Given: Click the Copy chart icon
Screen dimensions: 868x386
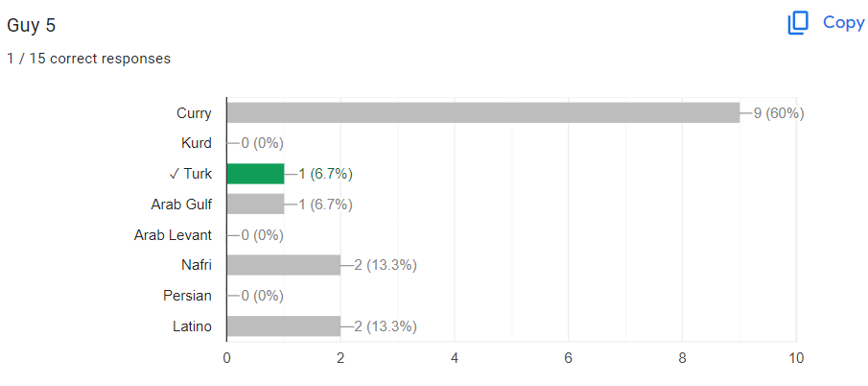Looking at the screenshot, I should (x=798, y=23).
